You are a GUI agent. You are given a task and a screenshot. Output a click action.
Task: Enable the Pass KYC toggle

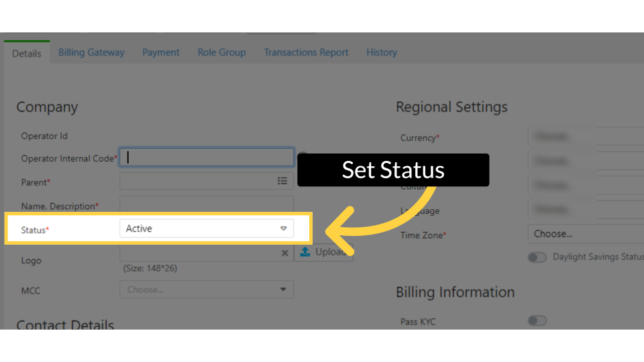537,321
